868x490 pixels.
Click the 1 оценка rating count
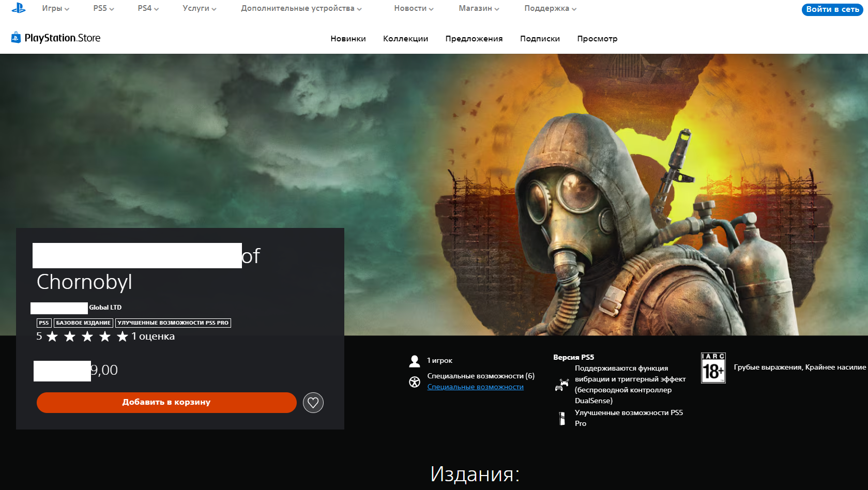153,336
